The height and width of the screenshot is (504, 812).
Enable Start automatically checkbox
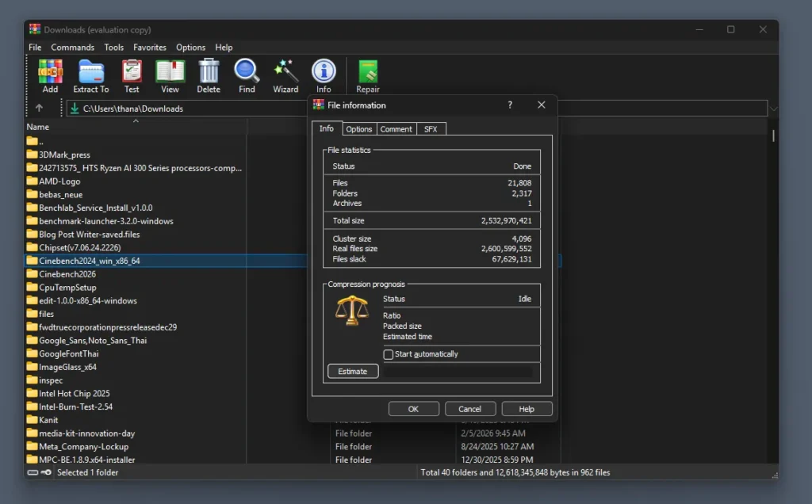click(x=389, y=354)
